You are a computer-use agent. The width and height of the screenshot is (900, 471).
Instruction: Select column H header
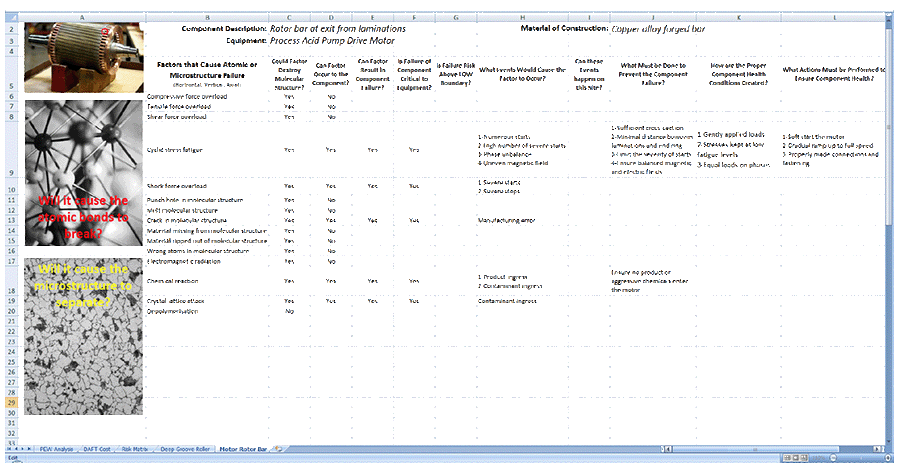click(x=522, y=18)
